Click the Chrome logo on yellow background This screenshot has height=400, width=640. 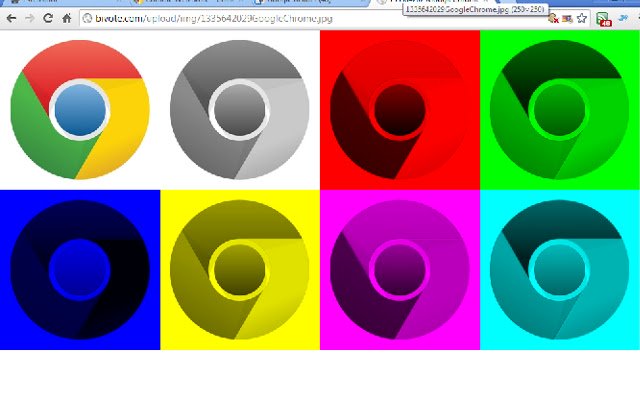pyautogui.click(x=240, y=269)
